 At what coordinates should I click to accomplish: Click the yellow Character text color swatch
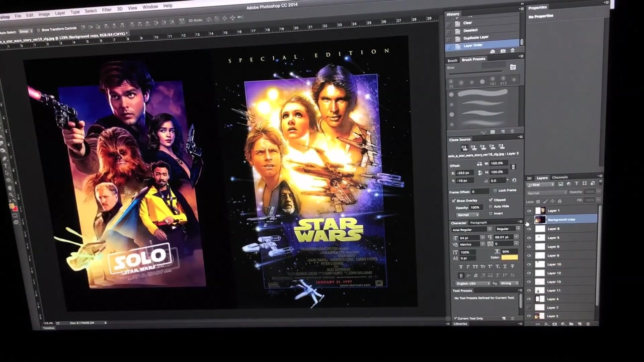click(x=510, y=257)
